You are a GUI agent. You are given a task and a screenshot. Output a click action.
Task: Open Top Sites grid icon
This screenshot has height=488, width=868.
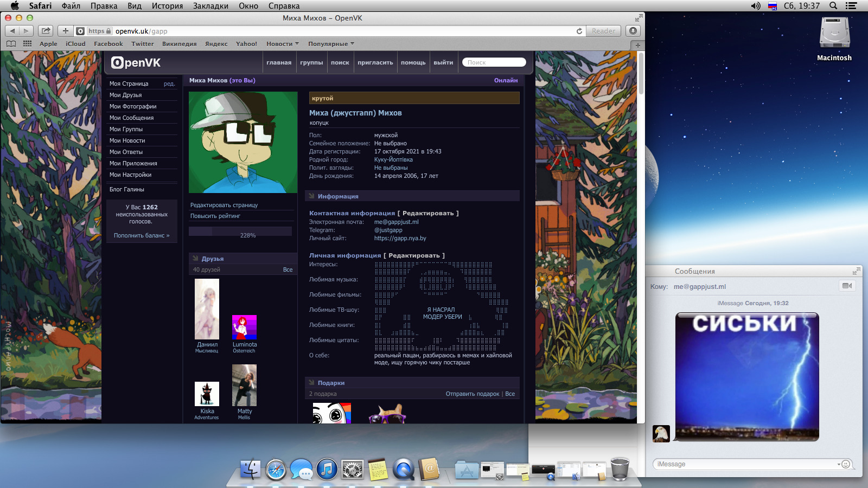click(x=28, y=44)
